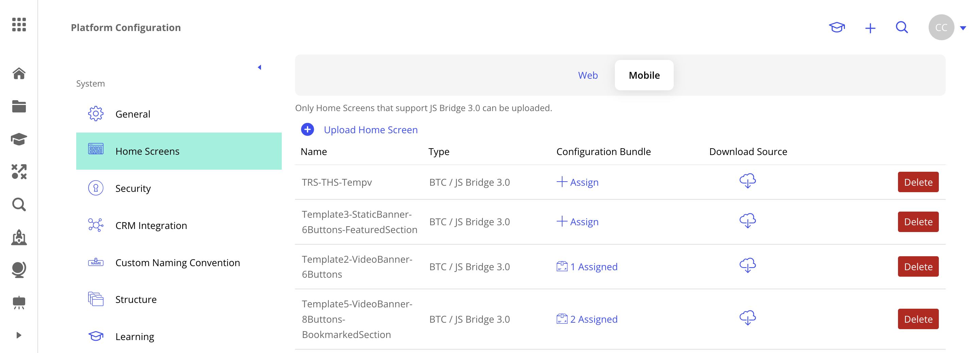
Task: Open the top-right search icon
Action: pos(902,27)
